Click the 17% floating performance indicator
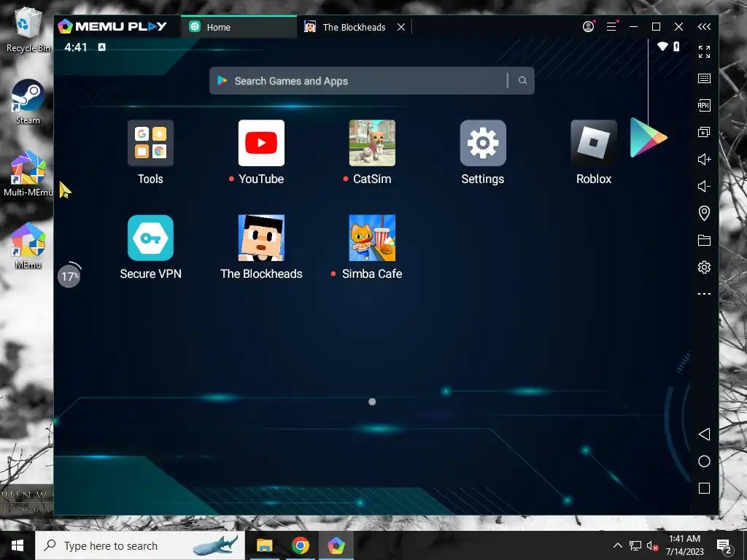This screenshot has width=747, height=560. tap(69, 275)
